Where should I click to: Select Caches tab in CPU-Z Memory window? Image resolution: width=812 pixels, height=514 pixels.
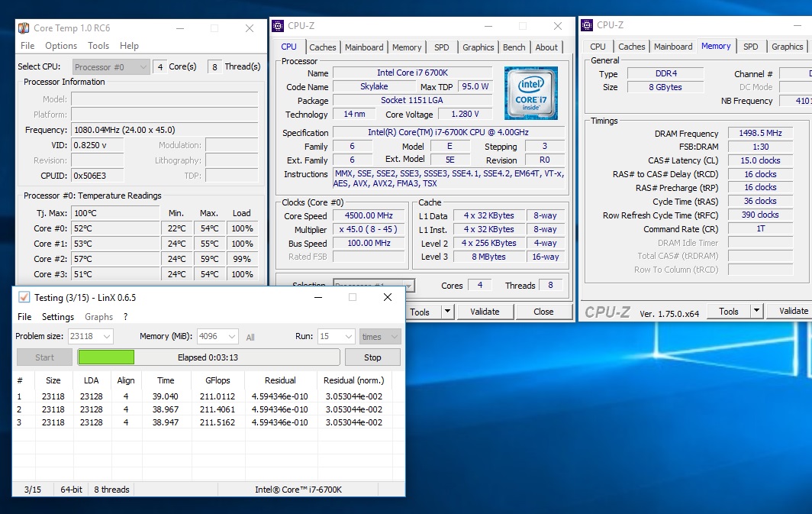click(632, 47)
